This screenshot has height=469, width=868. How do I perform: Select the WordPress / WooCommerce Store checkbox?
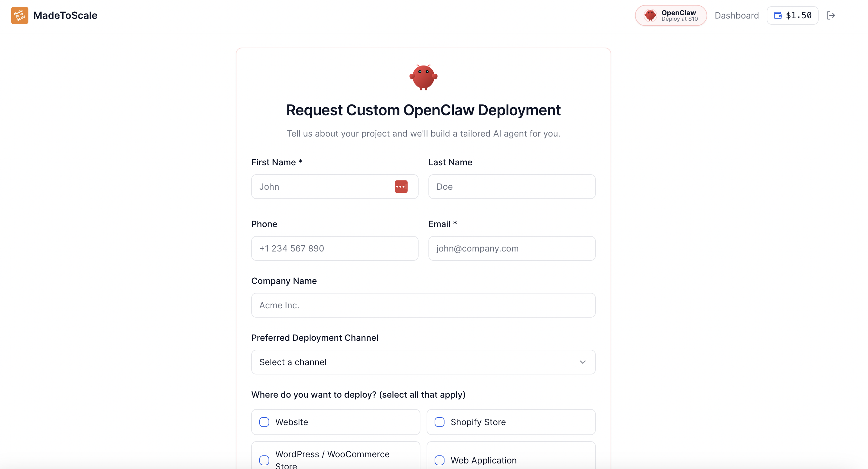tap(264, 460)
